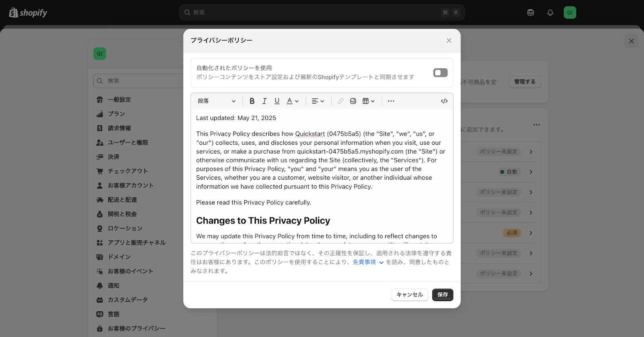Focus the top 検索 search bar
The image size is (644, 337).
(322, 12)
